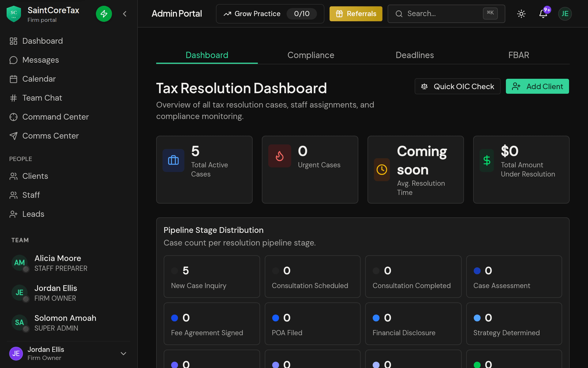Click the Referrals gift icon
The image size is (588, 368).
tap(339, 14)
